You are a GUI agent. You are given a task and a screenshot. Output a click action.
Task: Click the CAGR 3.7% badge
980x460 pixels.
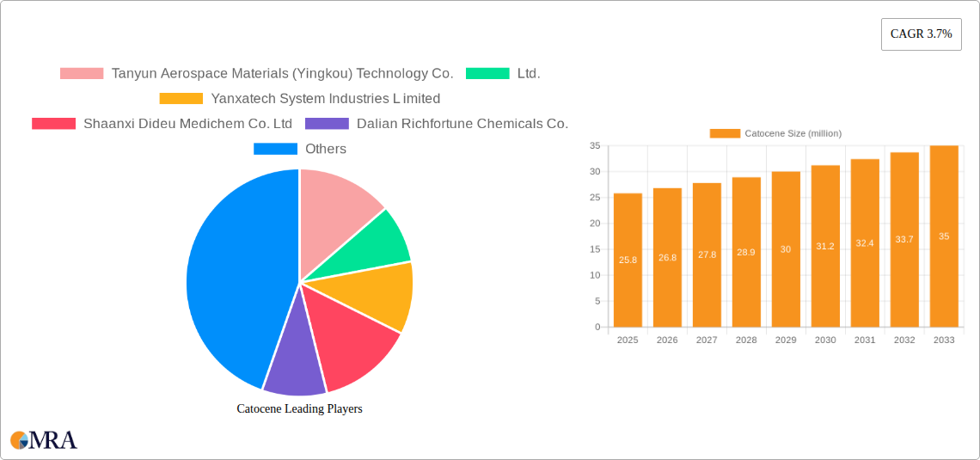[922, 34]
